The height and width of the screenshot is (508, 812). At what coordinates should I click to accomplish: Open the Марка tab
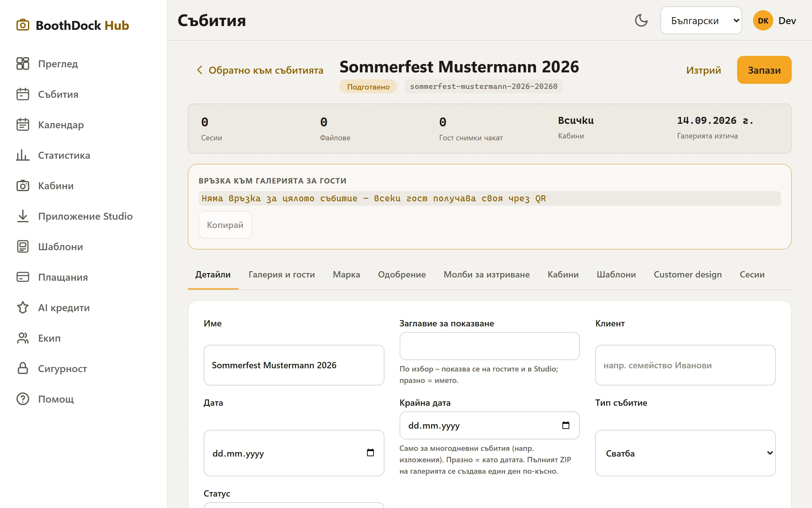[346, 275]
